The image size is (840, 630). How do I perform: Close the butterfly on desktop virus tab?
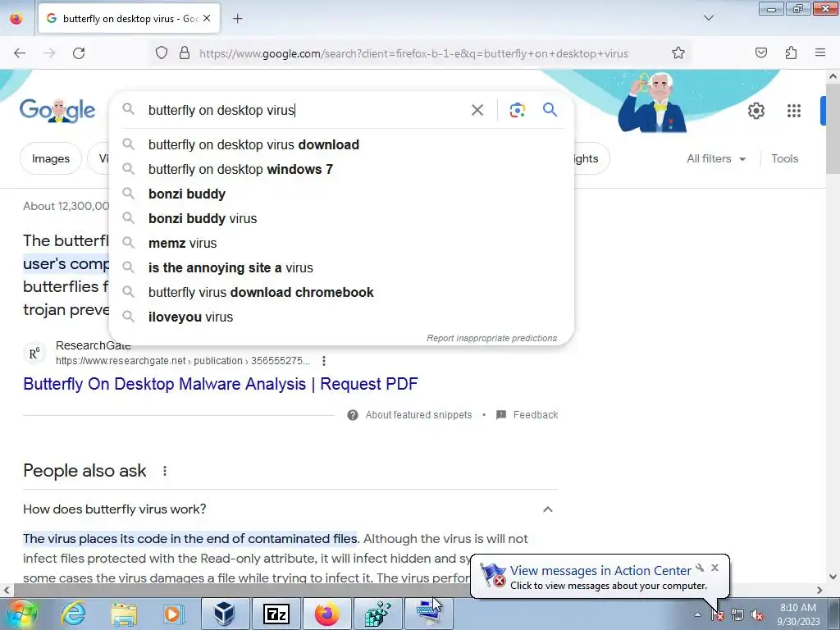(x=207, y=18)
